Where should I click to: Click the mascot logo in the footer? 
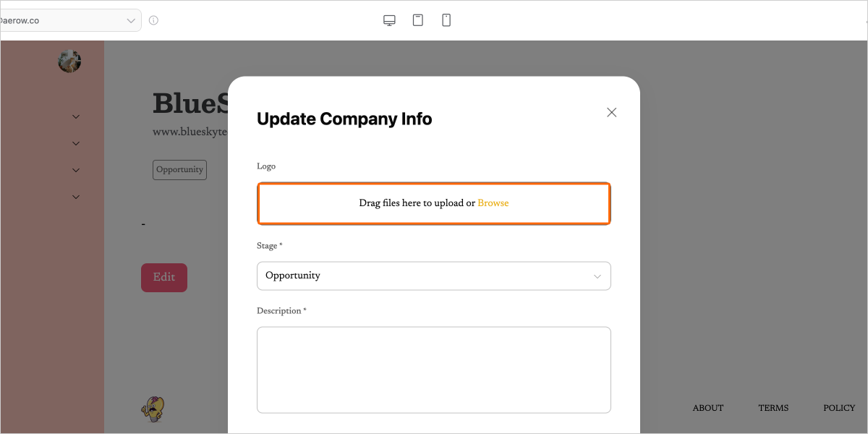click(153, 408)
